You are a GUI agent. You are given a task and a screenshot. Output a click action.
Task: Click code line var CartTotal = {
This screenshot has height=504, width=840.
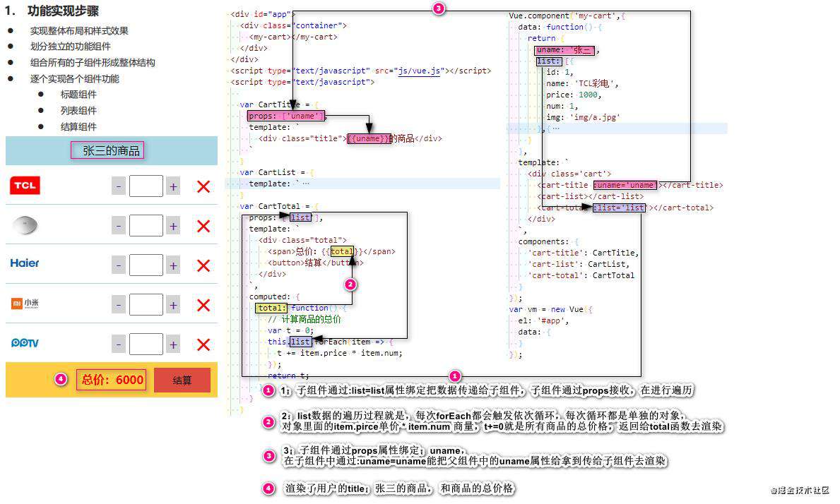(x=278, y=206)
